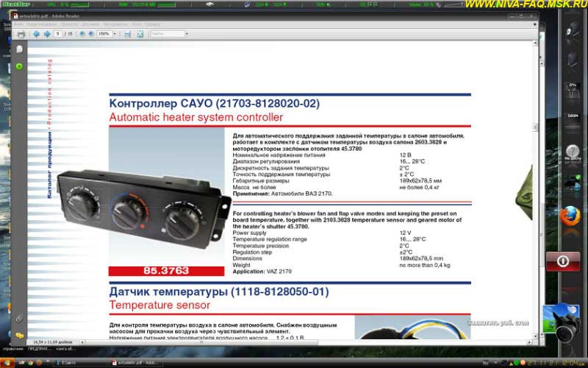Click in the Find search field

165,34
